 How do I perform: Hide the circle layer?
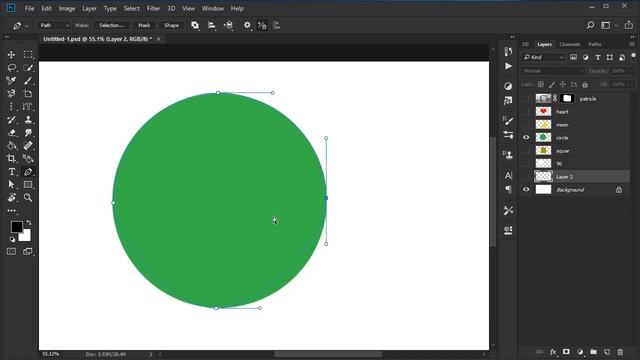point(526,138)
